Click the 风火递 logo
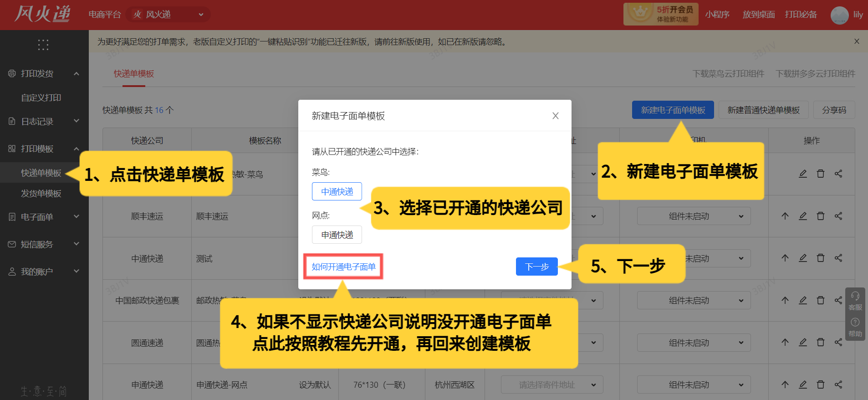Image resolution: width=868 pixels, height=400 pixels. tap(42, 14)
